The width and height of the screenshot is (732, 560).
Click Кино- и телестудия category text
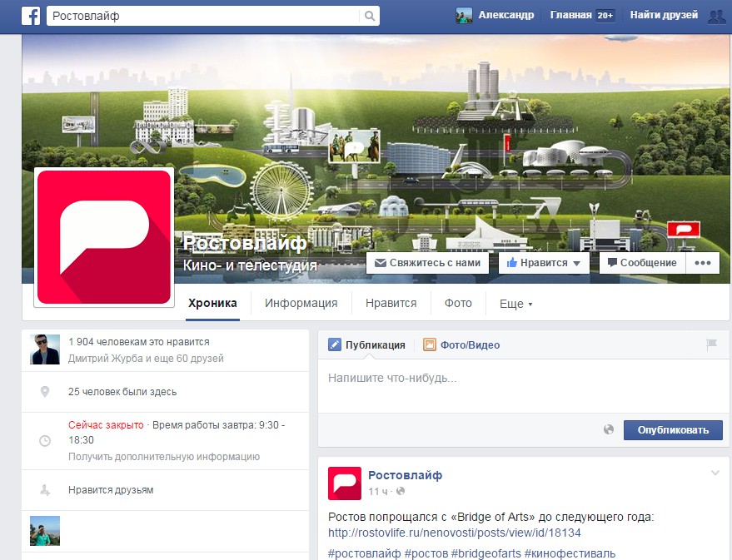tap(250, 265)
